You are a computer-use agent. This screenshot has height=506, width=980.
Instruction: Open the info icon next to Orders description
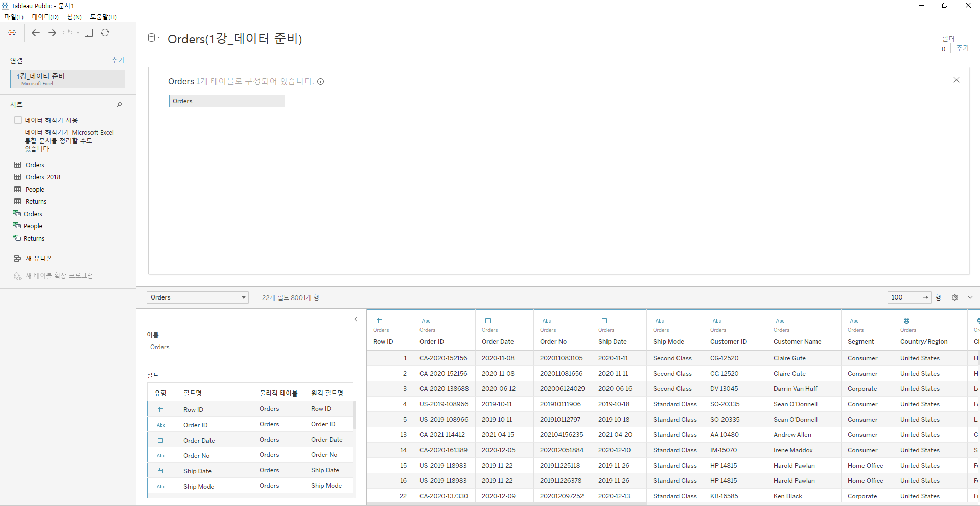(321, 81)
